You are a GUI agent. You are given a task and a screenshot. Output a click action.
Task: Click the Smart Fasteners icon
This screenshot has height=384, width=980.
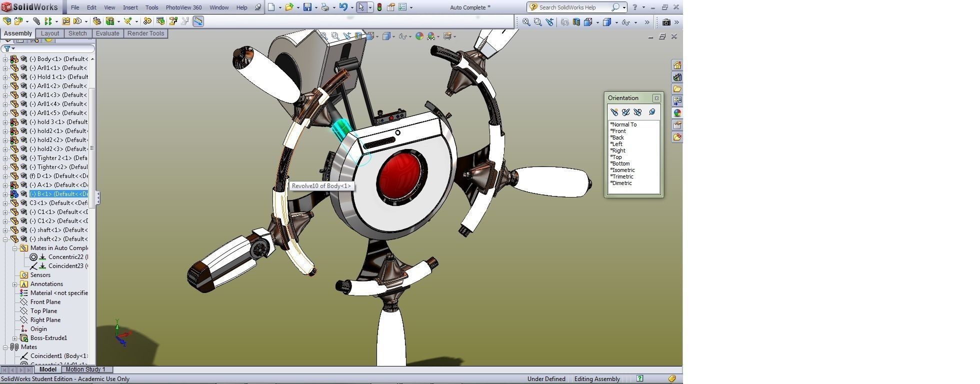[66, 21]
